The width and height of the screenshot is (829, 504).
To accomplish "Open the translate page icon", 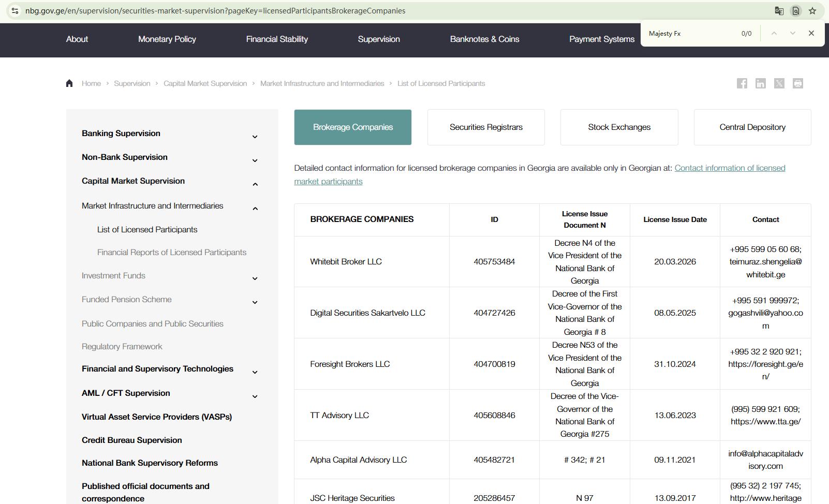I will 779,11.
